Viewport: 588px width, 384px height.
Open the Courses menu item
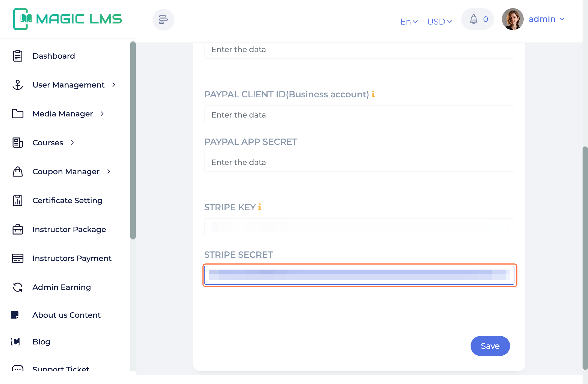pos(48,143)
